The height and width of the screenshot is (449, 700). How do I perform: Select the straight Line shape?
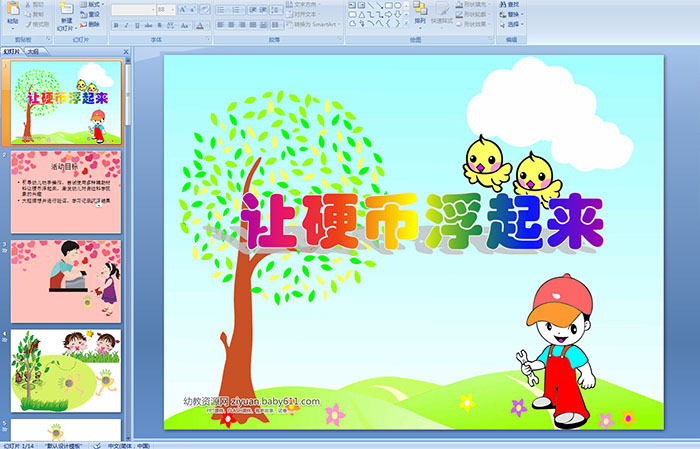[370, 5]
